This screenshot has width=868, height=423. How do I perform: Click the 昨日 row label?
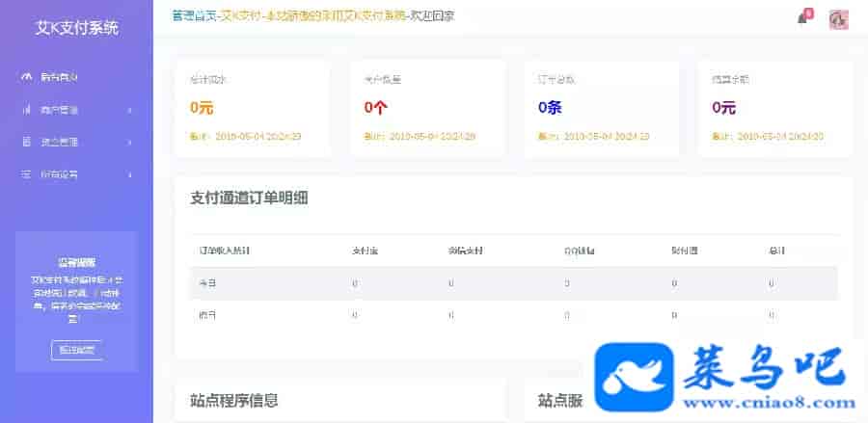(x=207, y=315)
